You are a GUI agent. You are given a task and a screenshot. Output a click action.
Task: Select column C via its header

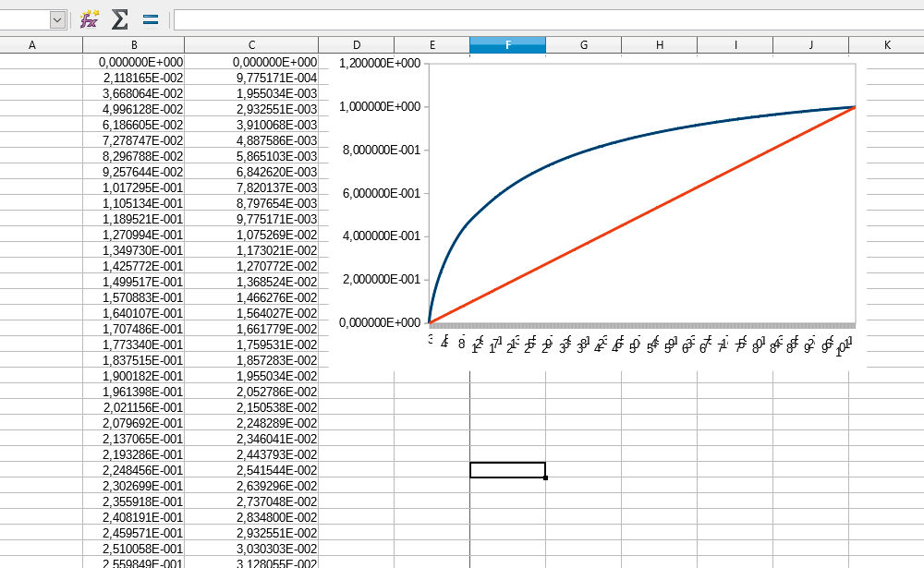click(251, 45)
